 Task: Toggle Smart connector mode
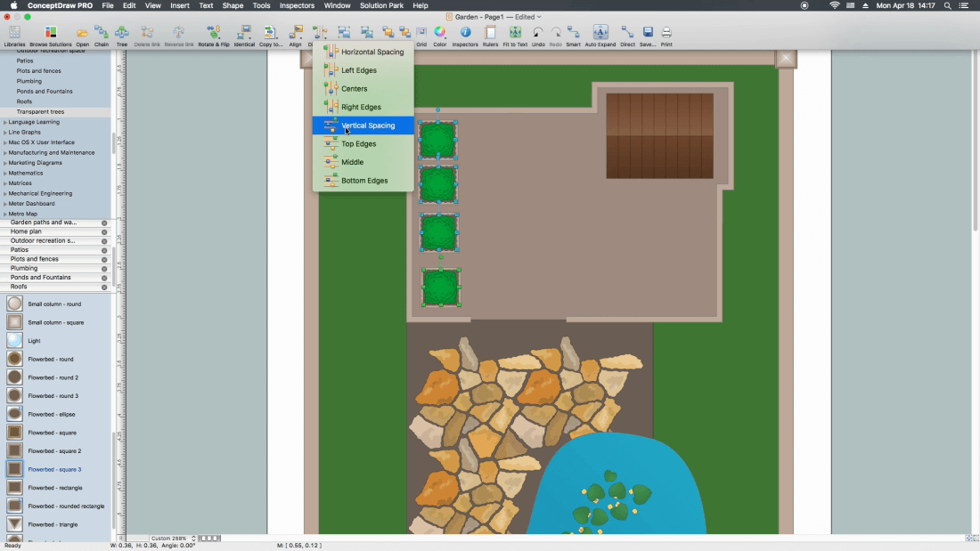click(x=573, y=35)
